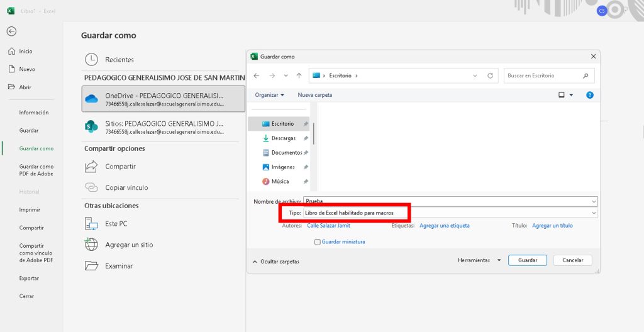Click the Buscar en Escritorio search field
This screenshot has height=332, width=644.
544,75
